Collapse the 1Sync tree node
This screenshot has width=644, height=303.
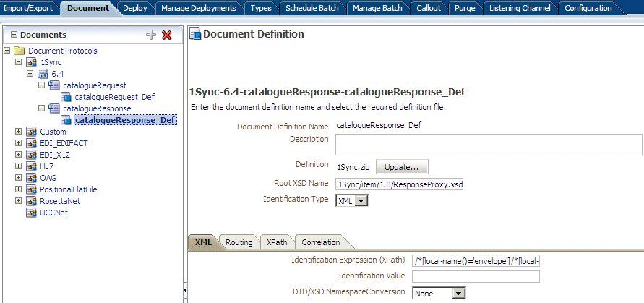tap(18, 61)
